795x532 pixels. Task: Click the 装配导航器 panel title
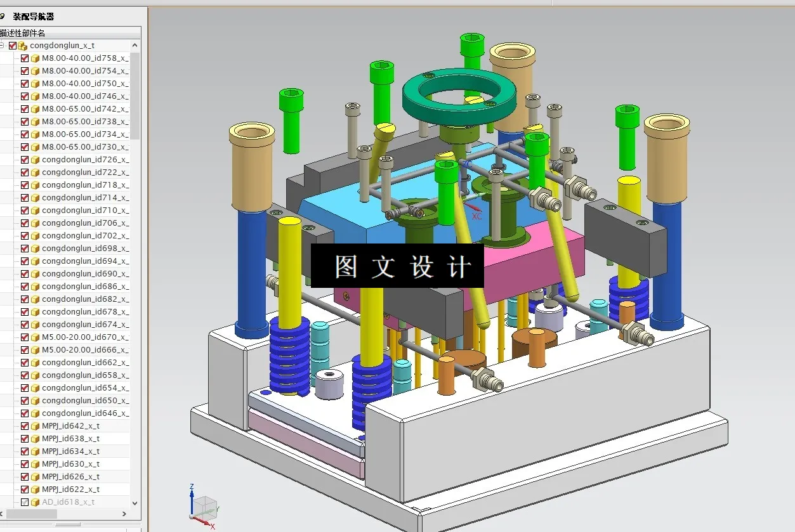point(35,16)
